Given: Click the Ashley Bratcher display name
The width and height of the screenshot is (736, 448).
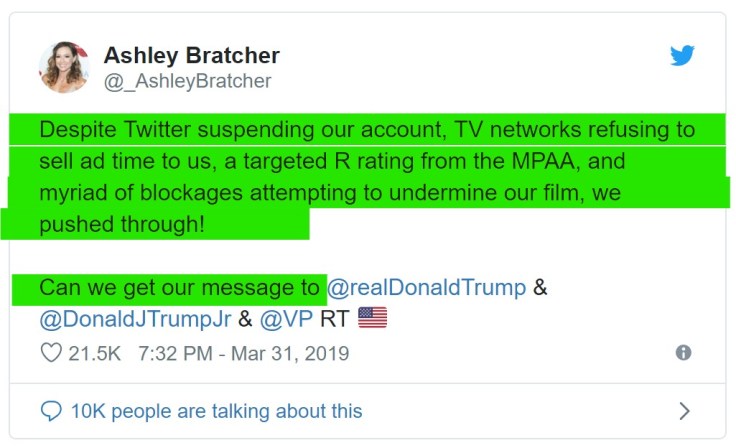Looking at the screenshot, I should pos(191,55).
